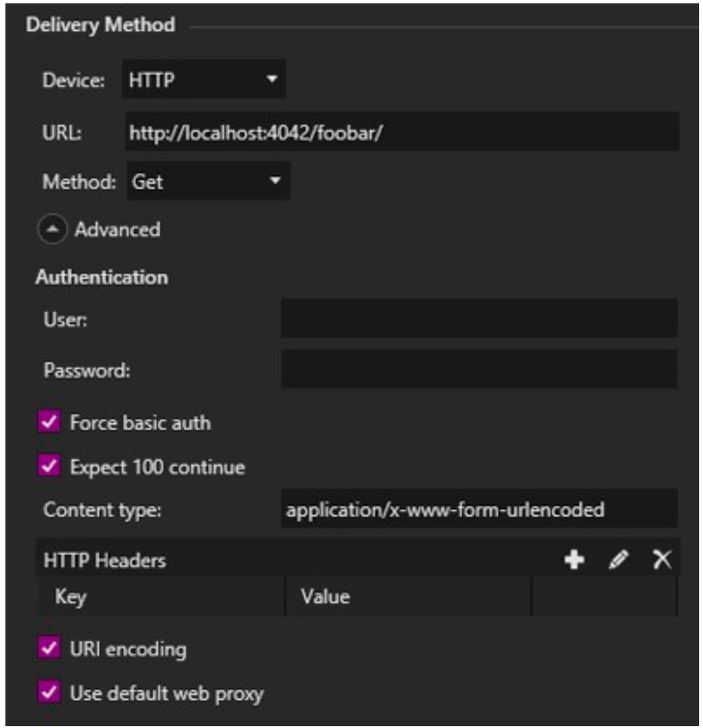The width and height of the screenshot is (703, 728).
Task: Click the Method dropdown arrow
Action: click(x=275, y=180)
